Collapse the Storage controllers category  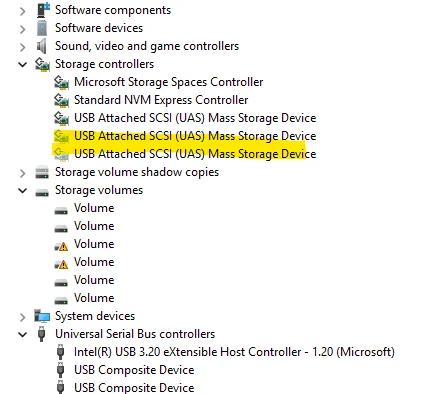pos(23,64)
